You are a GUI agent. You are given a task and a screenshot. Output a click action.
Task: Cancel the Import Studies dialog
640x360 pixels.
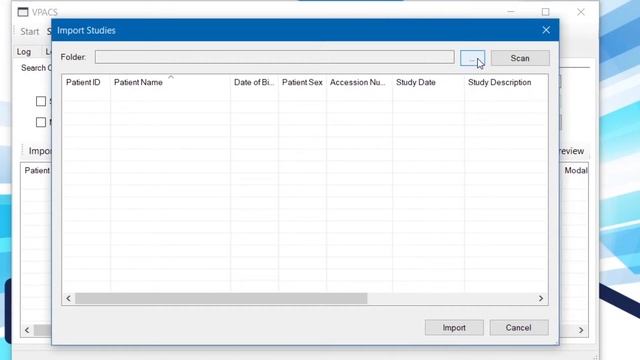click(519, 327)
